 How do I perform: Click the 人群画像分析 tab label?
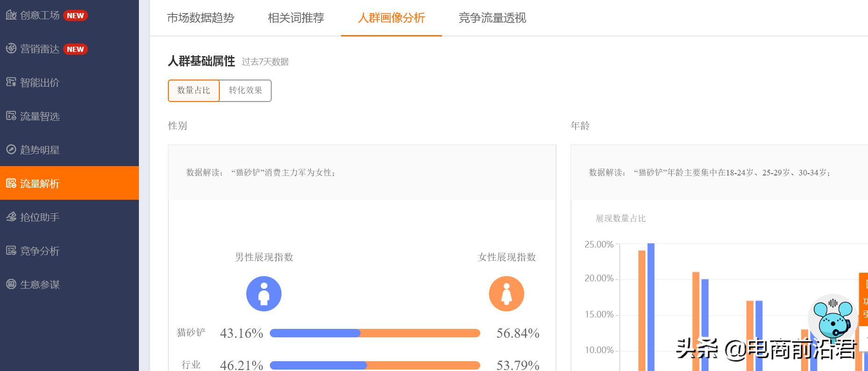tap(391, 18)
